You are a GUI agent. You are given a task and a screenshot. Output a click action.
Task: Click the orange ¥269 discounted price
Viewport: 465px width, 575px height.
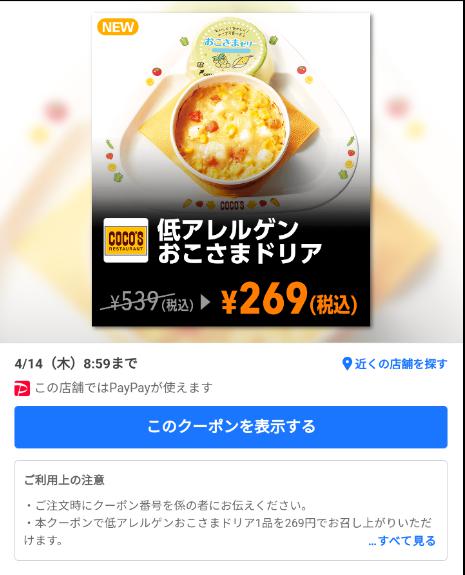pyautogui.click(x=289, y=301)
